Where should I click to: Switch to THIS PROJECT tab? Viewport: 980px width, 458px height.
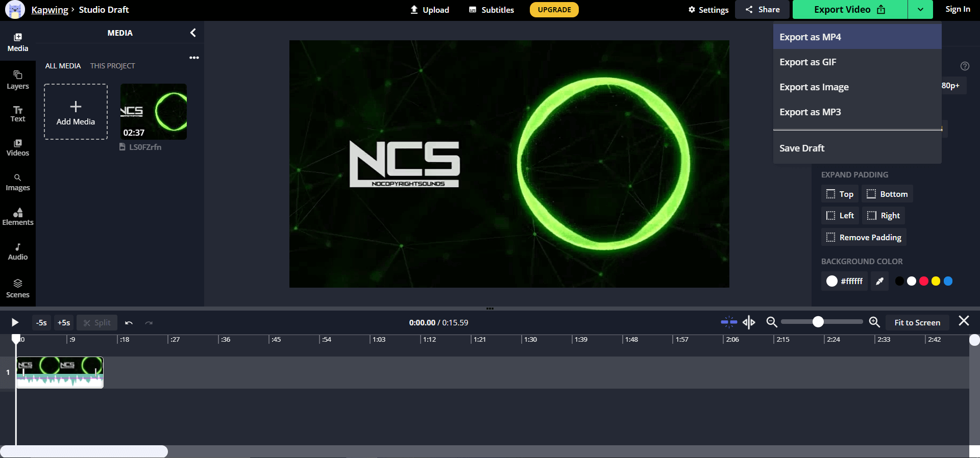[x=113, y=66]
